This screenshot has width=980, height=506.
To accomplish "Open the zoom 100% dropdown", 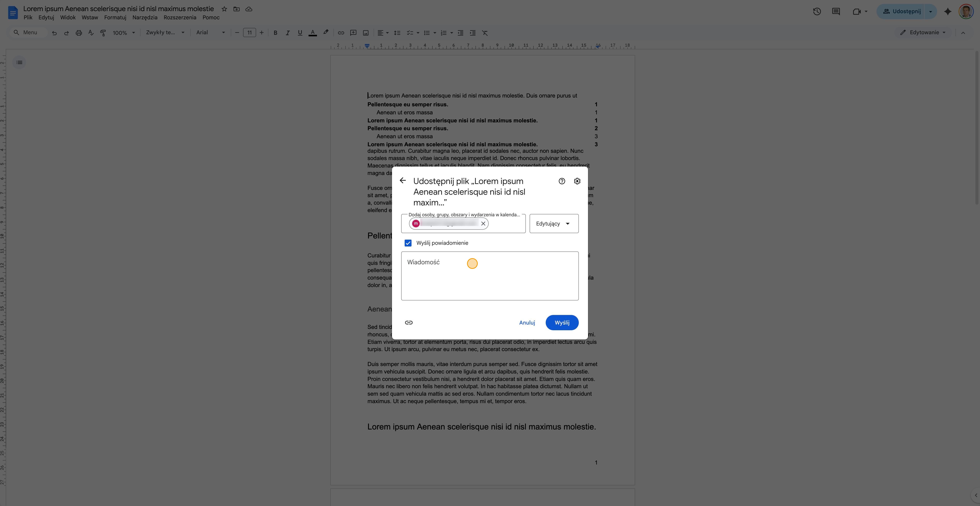I will (124, 33).
